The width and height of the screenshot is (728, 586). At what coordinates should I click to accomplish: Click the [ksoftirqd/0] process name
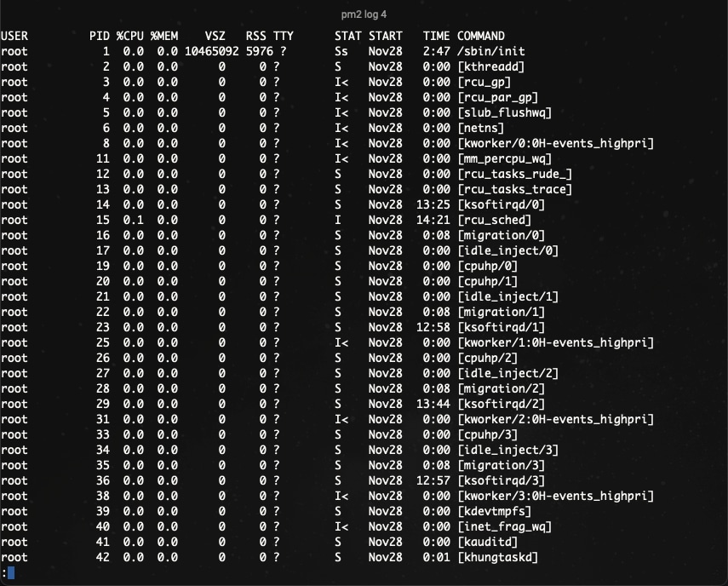[x=502, y=204]
